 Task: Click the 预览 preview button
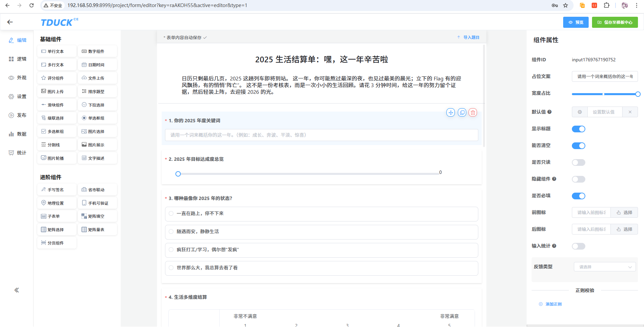576,22
